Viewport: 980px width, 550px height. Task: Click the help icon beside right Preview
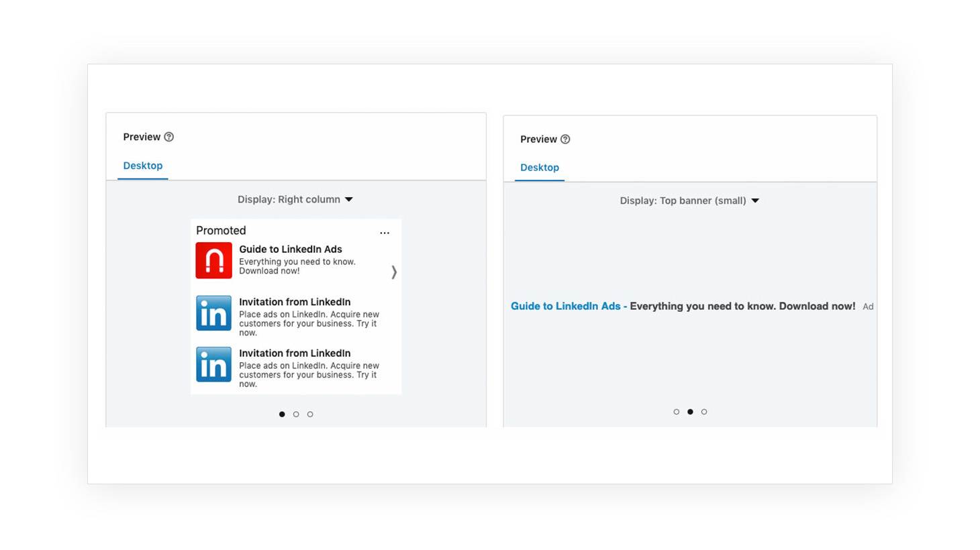pos(565,140)
